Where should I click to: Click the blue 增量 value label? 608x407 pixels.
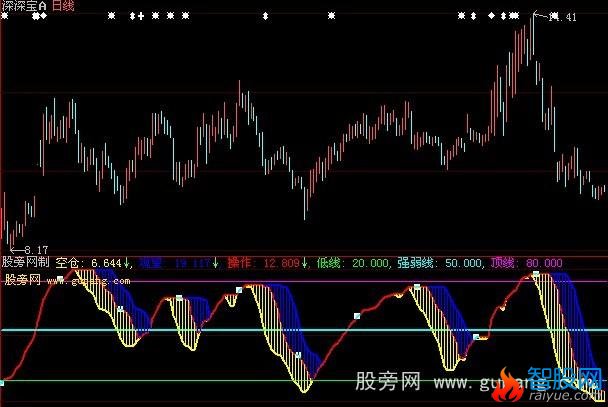point(174,263)
